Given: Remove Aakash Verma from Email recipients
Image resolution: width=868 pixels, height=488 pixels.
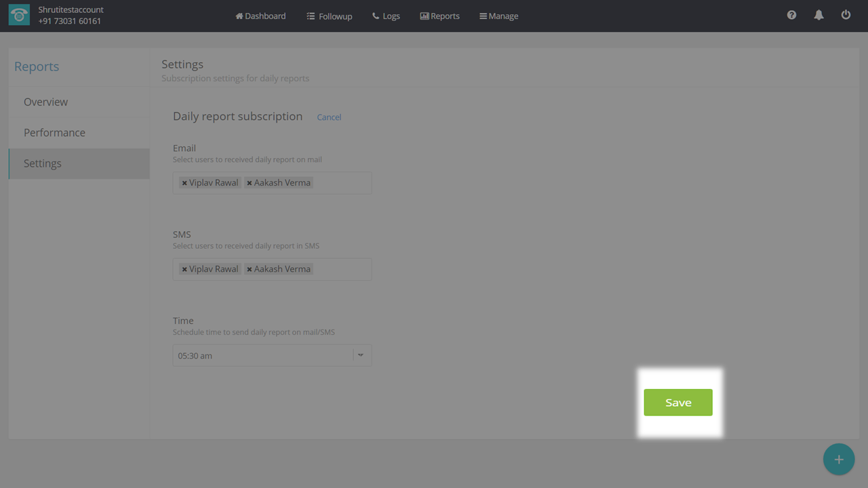Looking at the screenshot, I should 250,183.
